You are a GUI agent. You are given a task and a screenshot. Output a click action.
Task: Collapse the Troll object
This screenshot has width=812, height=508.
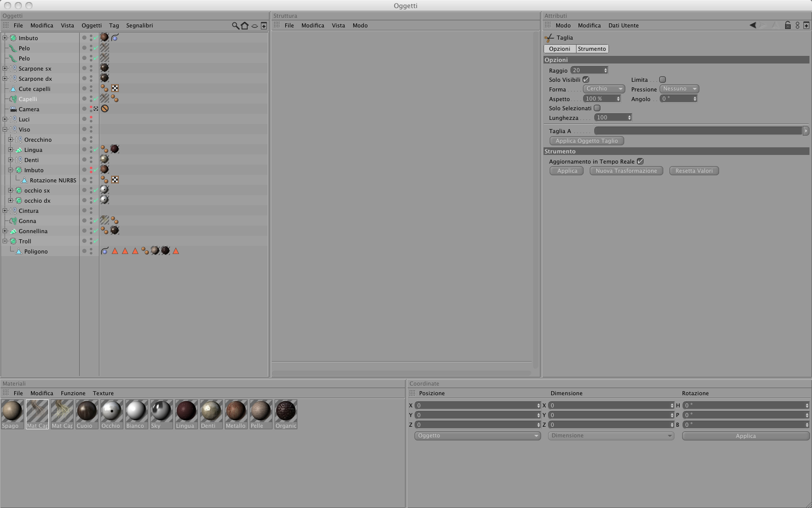[x=5, y=241]
